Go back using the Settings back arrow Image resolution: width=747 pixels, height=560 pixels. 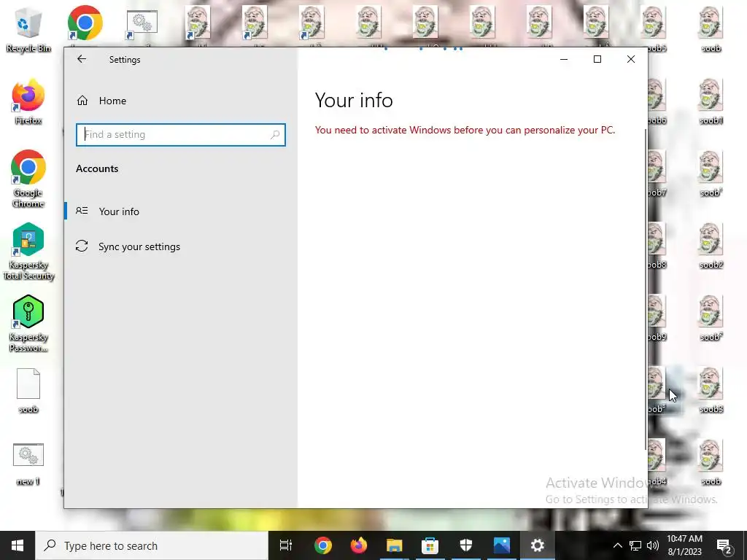pos(82,59)
